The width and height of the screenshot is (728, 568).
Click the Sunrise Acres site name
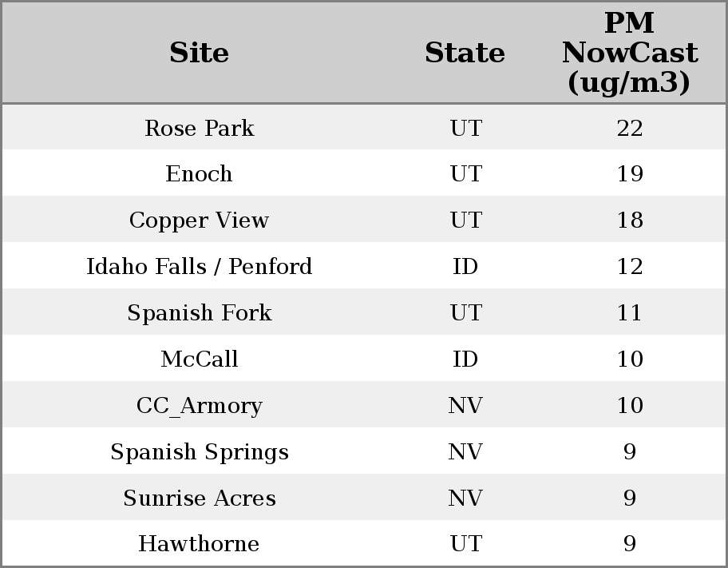coord(200,498)
